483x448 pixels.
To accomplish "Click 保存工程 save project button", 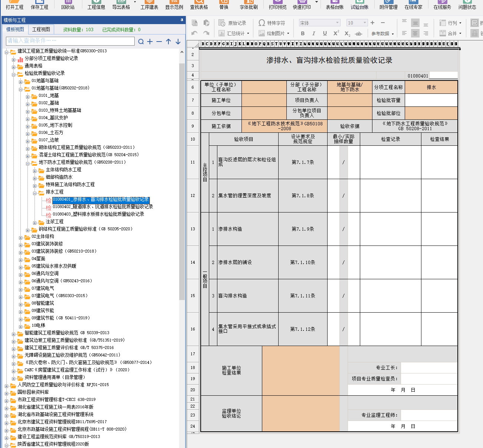I will (40, 5).
